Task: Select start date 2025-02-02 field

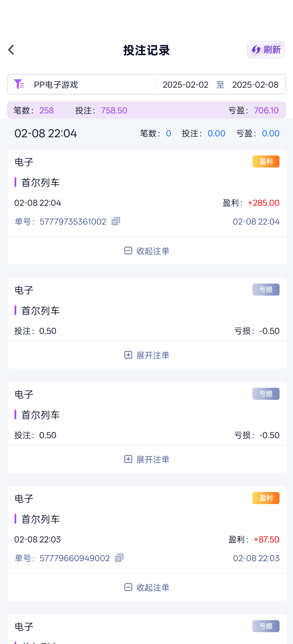Action: (x=185, y=85)
